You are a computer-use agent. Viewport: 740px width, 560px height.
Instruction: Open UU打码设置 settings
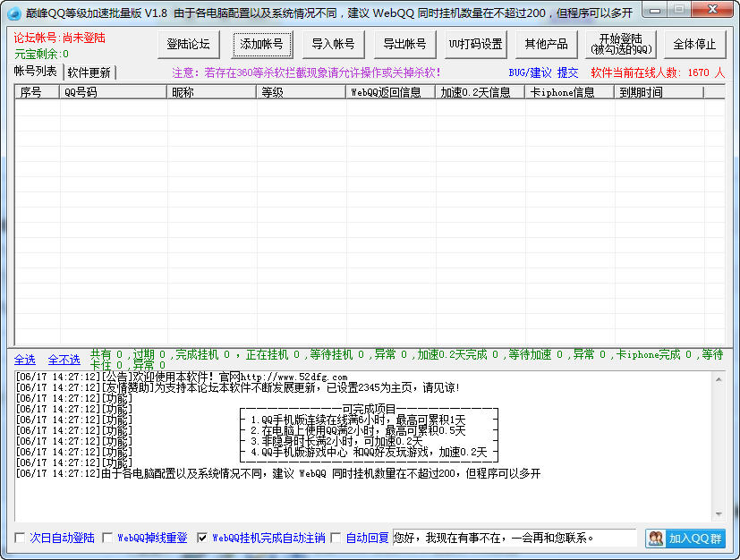[x=476, y=45]
